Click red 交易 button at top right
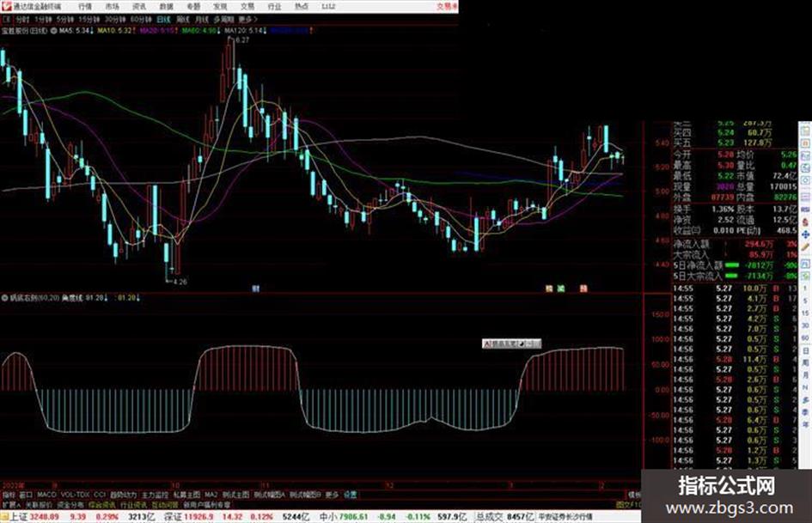The width and height of the screenshot is (812, 523). [447, 6]
